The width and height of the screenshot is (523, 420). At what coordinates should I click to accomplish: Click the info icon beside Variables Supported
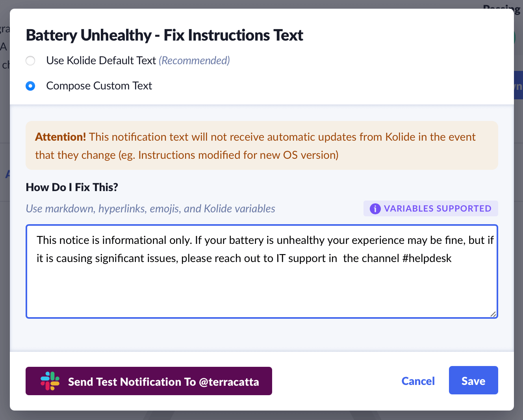pos(375,209)
